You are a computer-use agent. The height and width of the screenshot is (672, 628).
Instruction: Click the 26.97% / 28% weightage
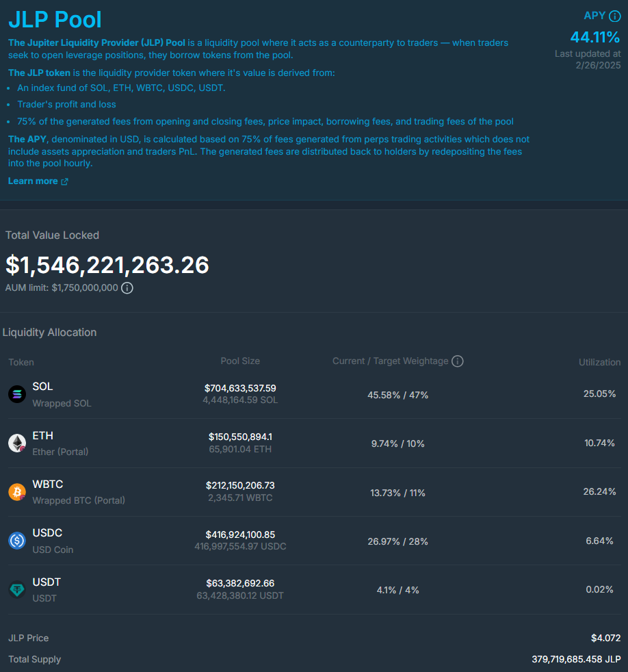pyautogui.click(x=398, y=542)
